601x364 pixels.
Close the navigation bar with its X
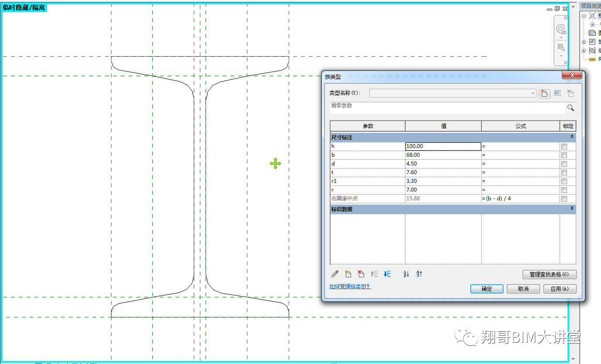[x=566, y=18]
